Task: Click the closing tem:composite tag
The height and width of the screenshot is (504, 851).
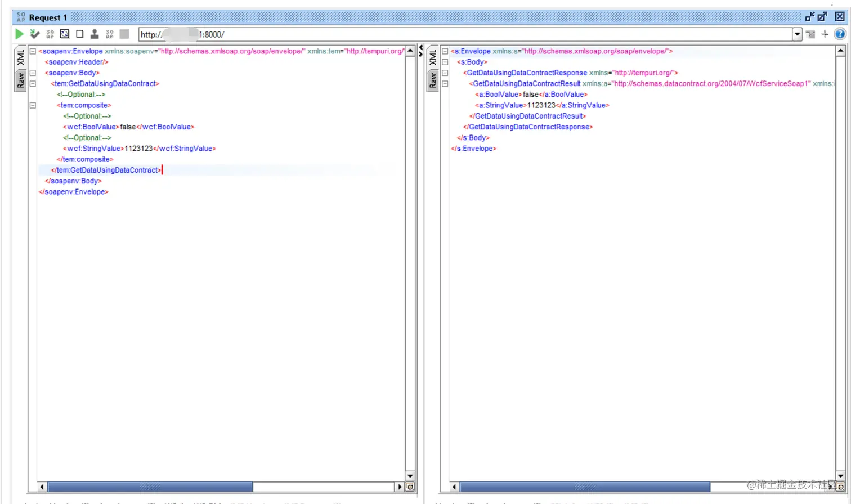Action: coord(85,159)
